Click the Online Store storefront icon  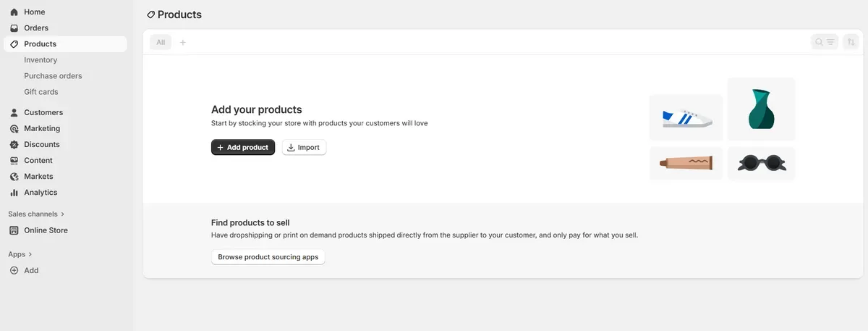(14, 230)
